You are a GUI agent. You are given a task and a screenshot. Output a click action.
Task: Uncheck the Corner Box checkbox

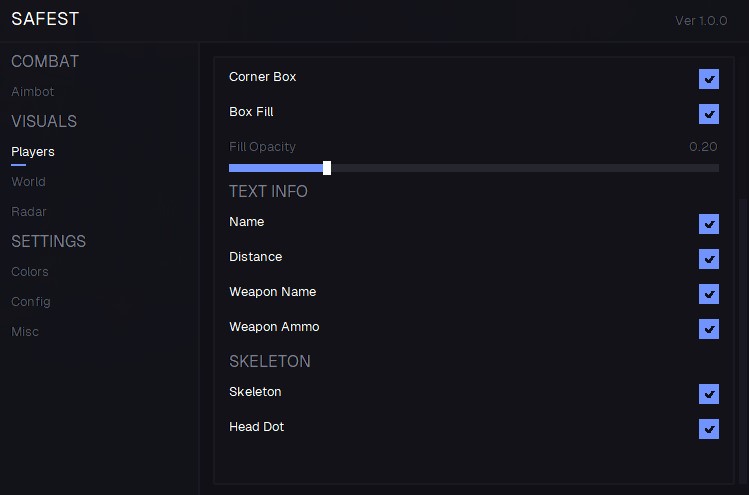[x=709, y=79]
